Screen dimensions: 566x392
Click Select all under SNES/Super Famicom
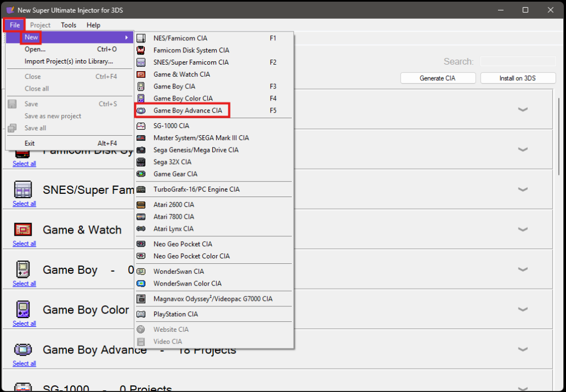pyautogui.click(x=24, y=204)
